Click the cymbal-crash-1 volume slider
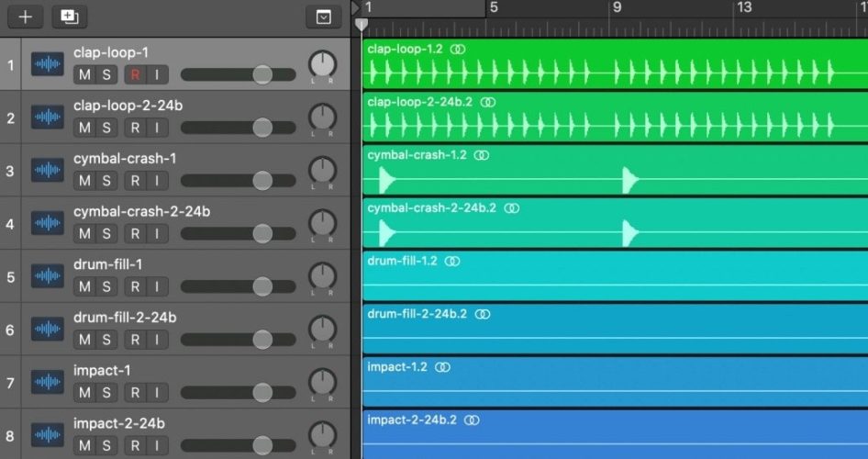This screenshot has width=868, height=459. click(x=238, y=181)
